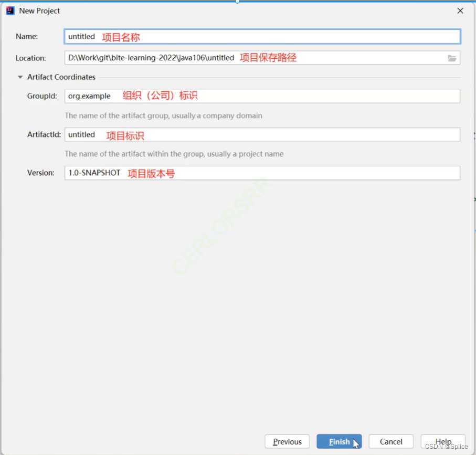Click the 'Location:' label
Image resolution: width=476 pixels, height=455 pixels.
[x=30, y=58]
